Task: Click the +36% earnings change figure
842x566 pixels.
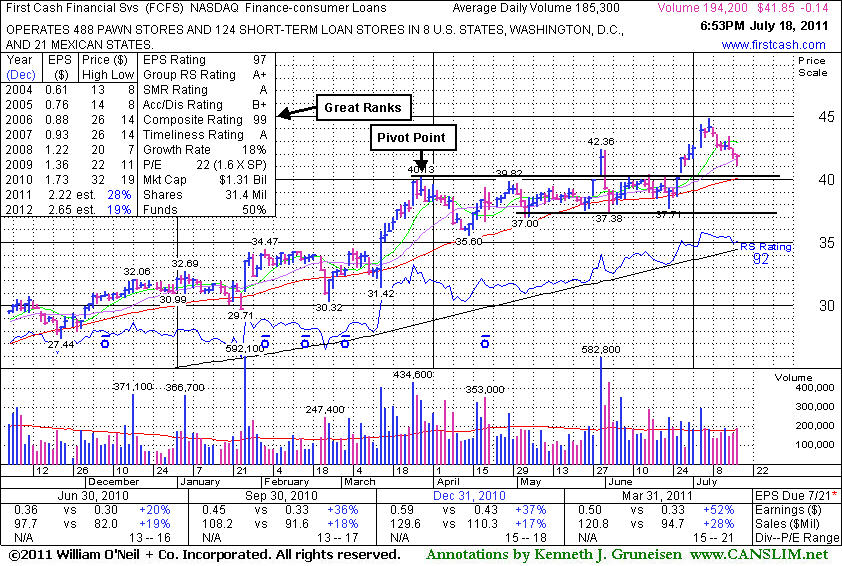Action: pos(342,510)
